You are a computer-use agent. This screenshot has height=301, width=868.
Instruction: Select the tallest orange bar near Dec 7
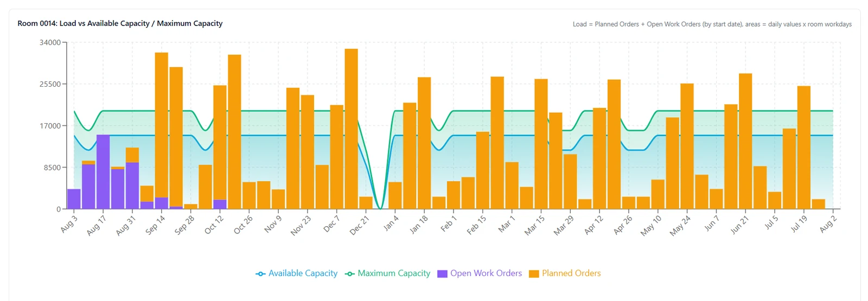(x=351, y=129)
